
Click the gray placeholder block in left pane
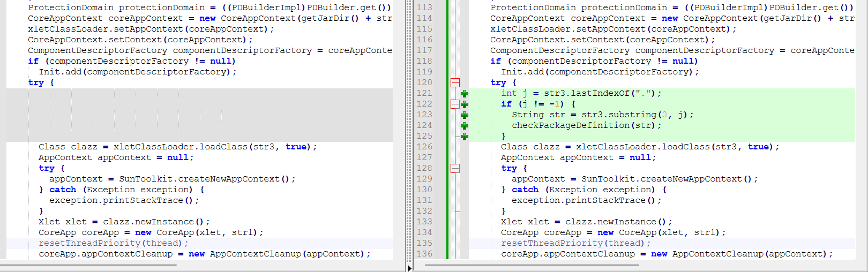(199, 115)
